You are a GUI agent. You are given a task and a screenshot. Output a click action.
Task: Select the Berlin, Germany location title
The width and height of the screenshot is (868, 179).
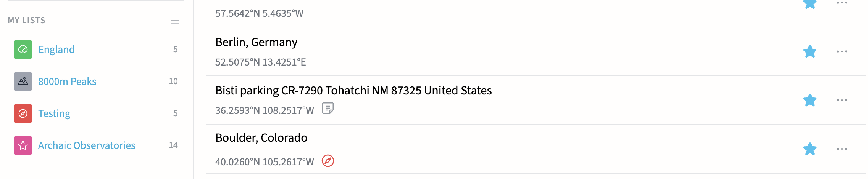[x=256, y=42]
